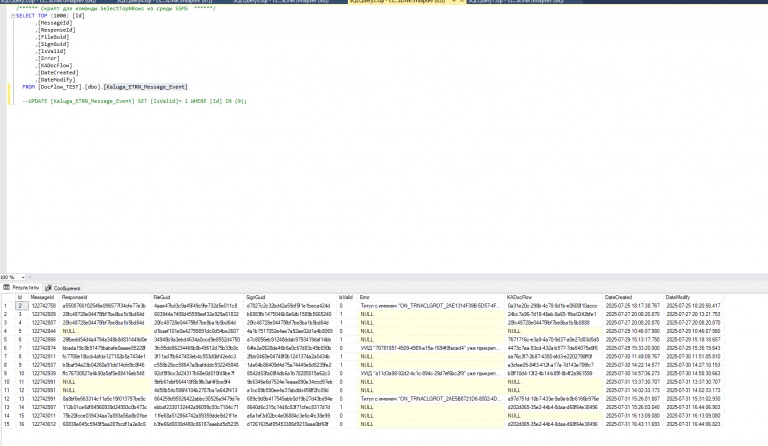Click the Error cell beginning УИД "a11d3a98

click(x=432, y=373)
